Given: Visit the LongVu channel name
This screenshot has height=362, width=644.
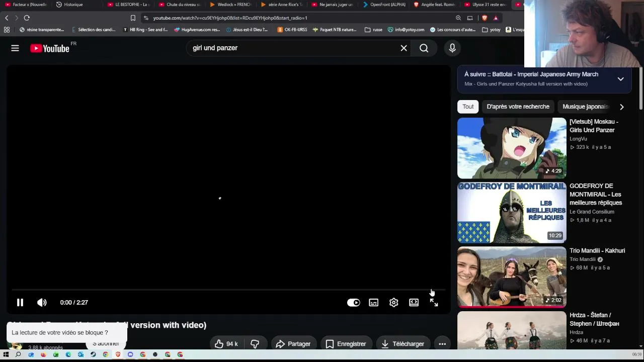Looking at the screenshot, I should 578,139.
